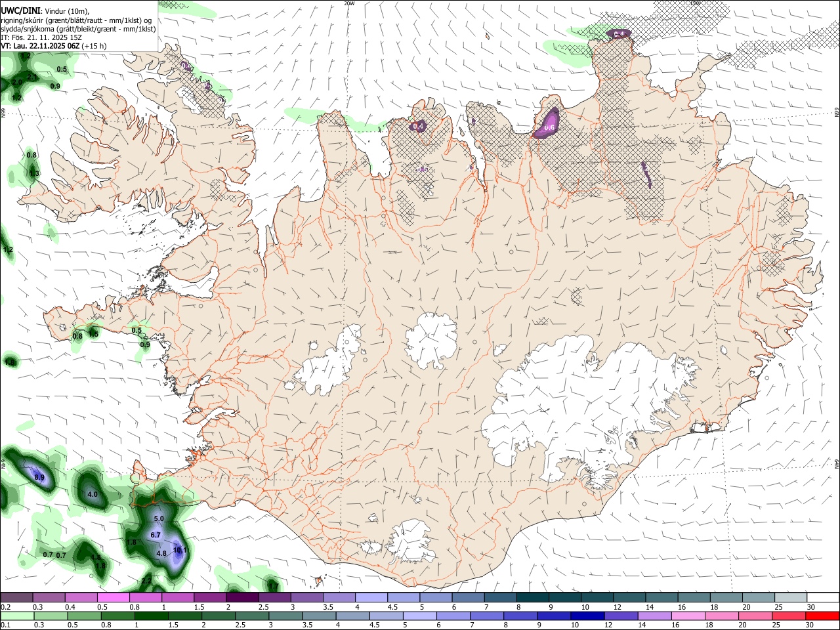Click the 2.2 rain value label

(146, 581)
